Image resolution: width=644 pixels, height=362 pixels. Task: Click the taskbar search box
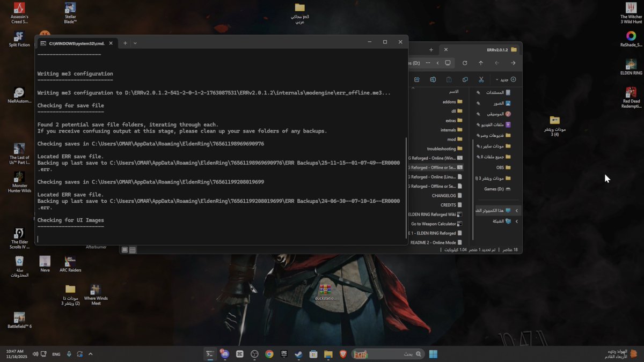point(387,354)
